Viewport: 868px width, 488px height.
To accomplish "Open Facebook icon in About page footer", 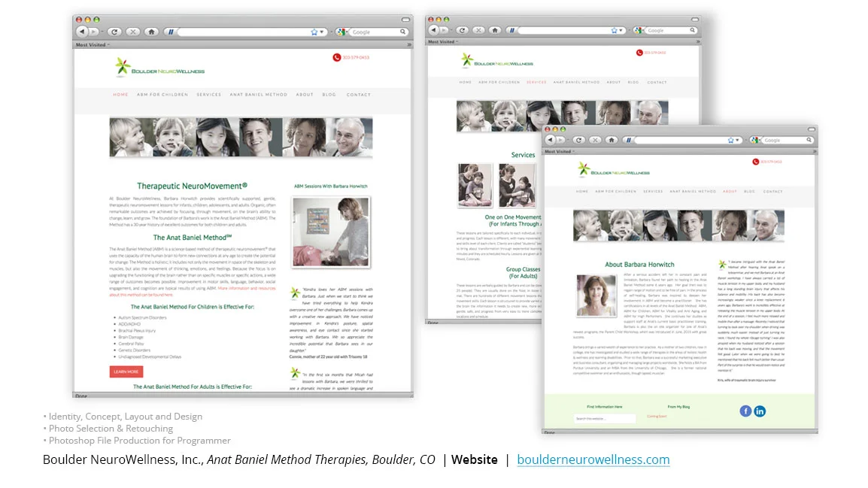I will tap(745, 411).
